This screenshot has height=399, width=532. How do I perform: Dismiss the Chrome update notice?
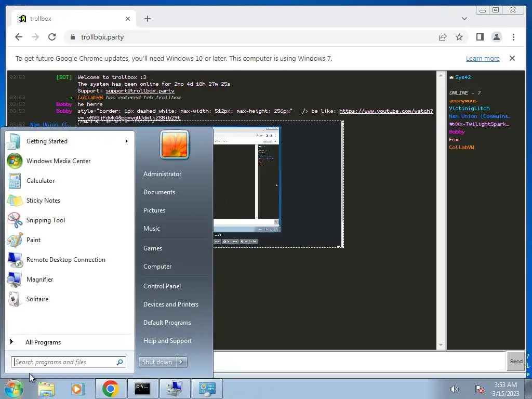point(512,58)
